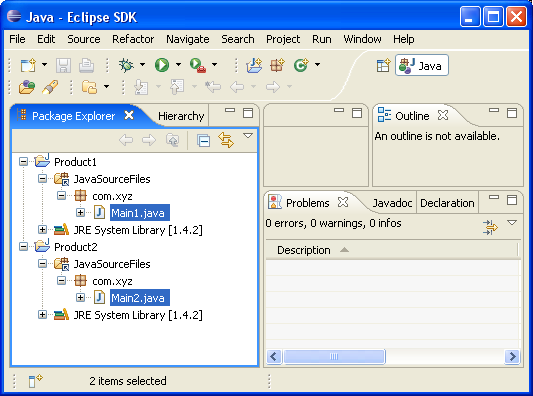Close the Package Explorer view

(129, 115)
